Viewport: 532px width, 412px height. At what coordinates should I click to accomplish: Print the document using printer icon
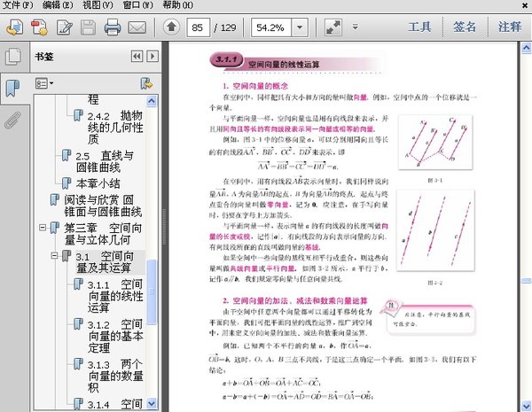(x=113, y=27)
